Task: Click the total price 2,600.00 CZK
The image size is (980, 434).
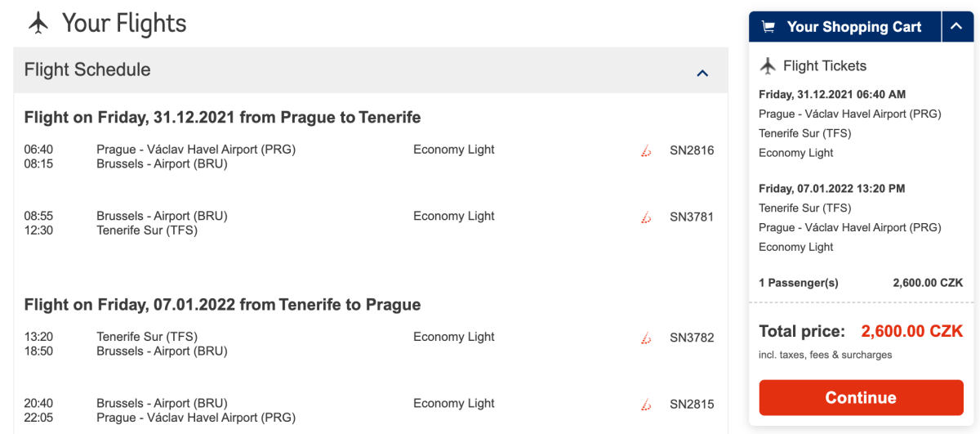Action: coord(911,332)
